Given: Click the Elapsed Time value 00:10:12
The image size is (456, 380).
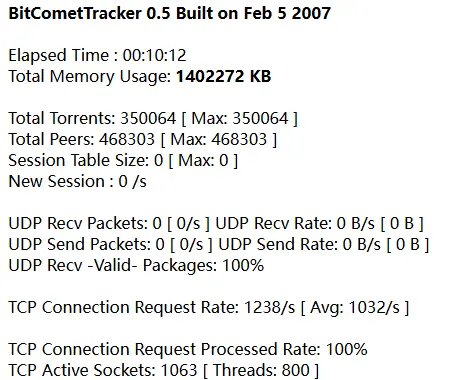Looking at the screenshot, I should pyautogui.click(x=154, y=55).
